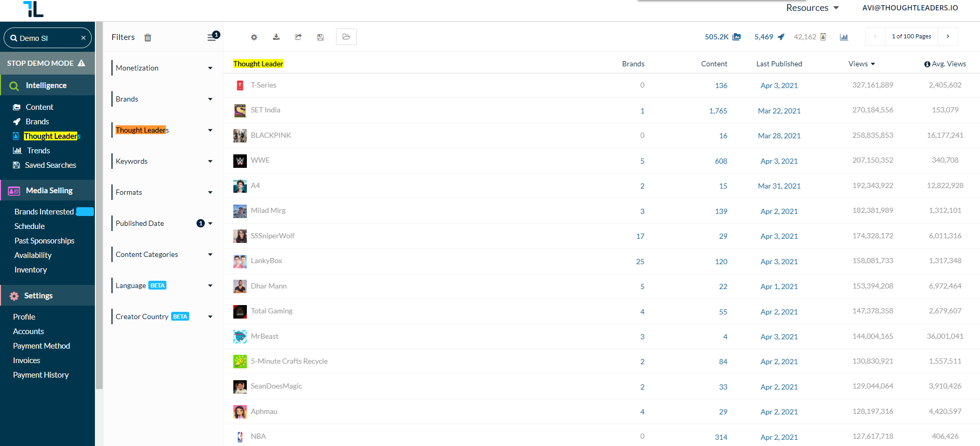Image resolution: width=980 pixels, height=446 pixels.
Task: Click the trash icon to clear filters
Action: [x=148, y=37]
